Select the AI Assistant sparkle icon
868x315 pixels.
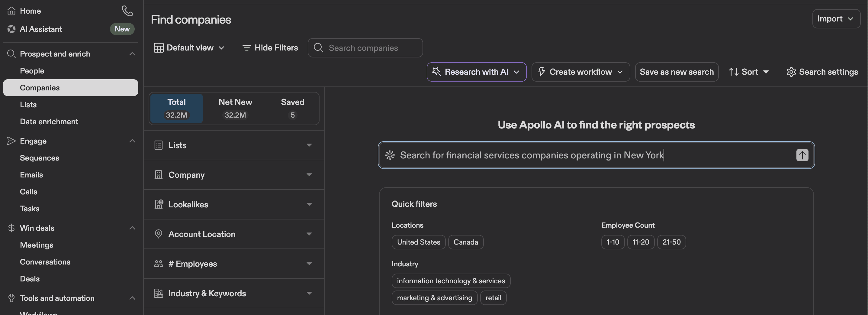tap(11, 29)
